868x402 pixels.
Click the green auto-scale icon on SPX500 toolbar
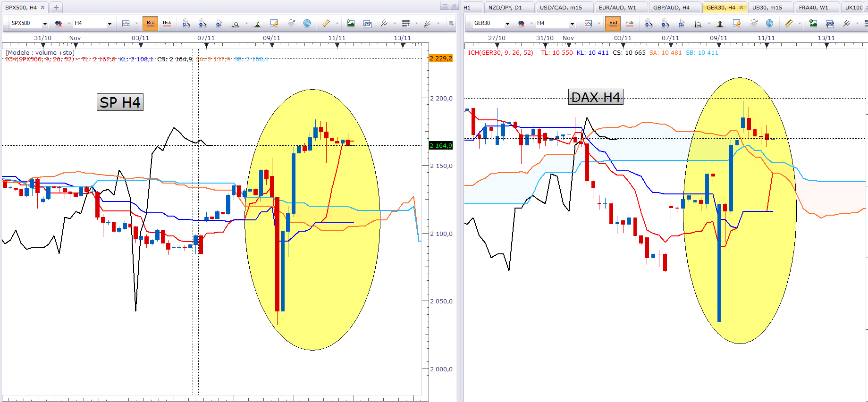(x=257, y=23)
